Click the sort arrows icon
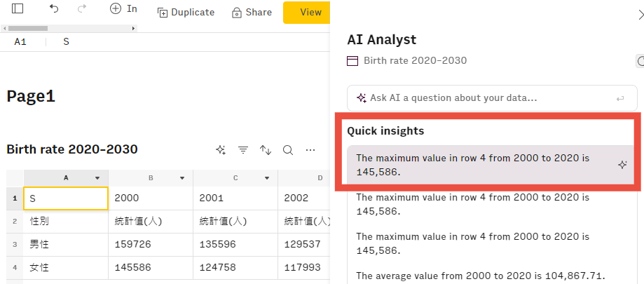The height and width of the screenshot is (284, 644). tap(266, 149)
